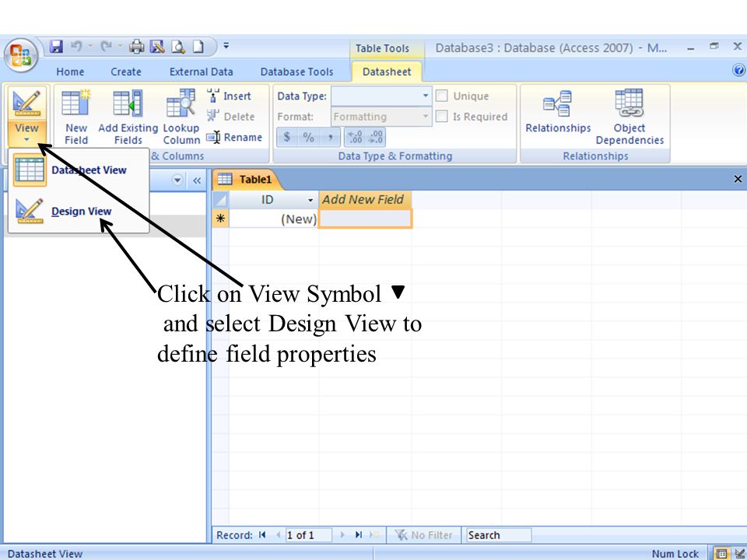The width and height of the screenshot is (747, 560).
Task: Click Increase Decimals icon
Action: (355, 137)
